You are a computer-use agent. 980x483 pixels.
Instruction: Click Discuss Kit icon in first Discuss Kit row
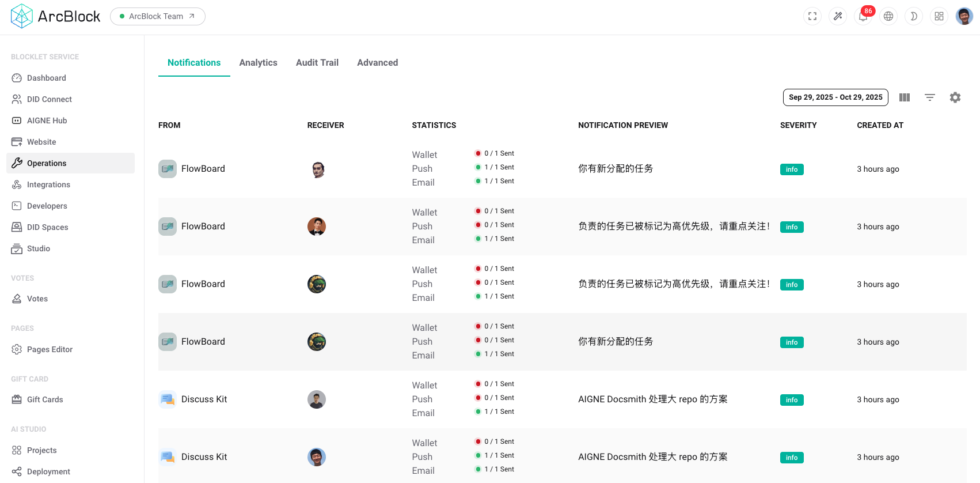(168, 399)
